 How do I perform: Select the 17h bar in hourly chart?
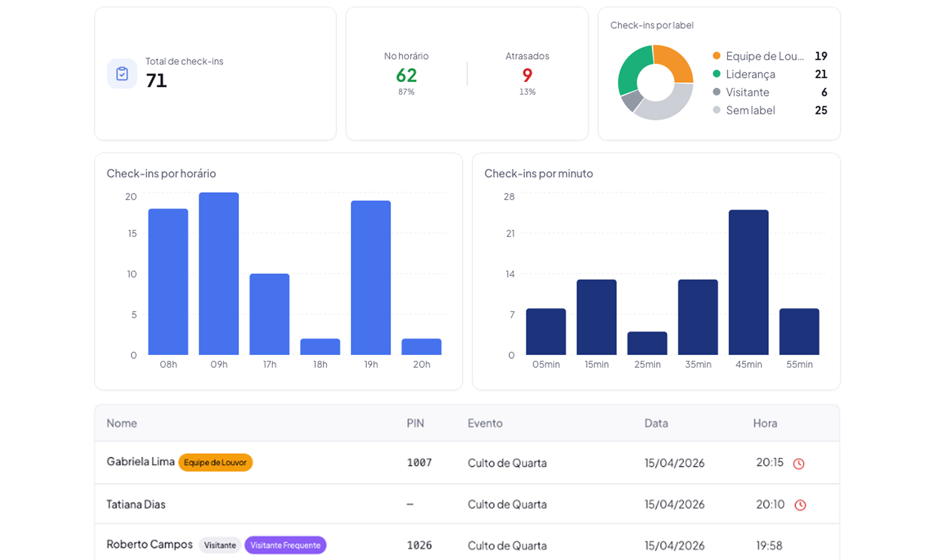pyautogui.click(x=269, y=314)
